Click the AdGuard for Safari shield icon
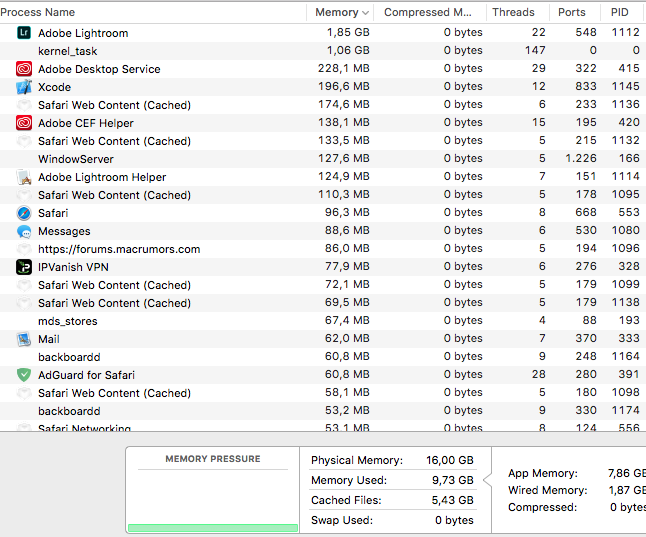 [x=24, y=375]
